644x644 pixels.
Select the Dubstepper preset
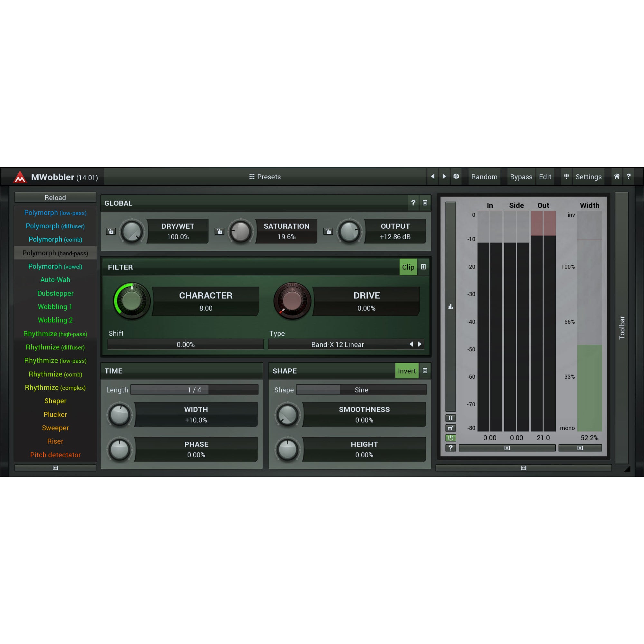tap(55, 293)
